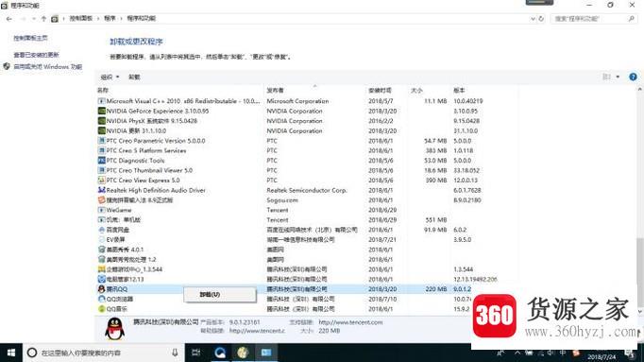Click NVIDIA GeForce Experience program icon
644x362 pixels.
(x=101, y=111)
